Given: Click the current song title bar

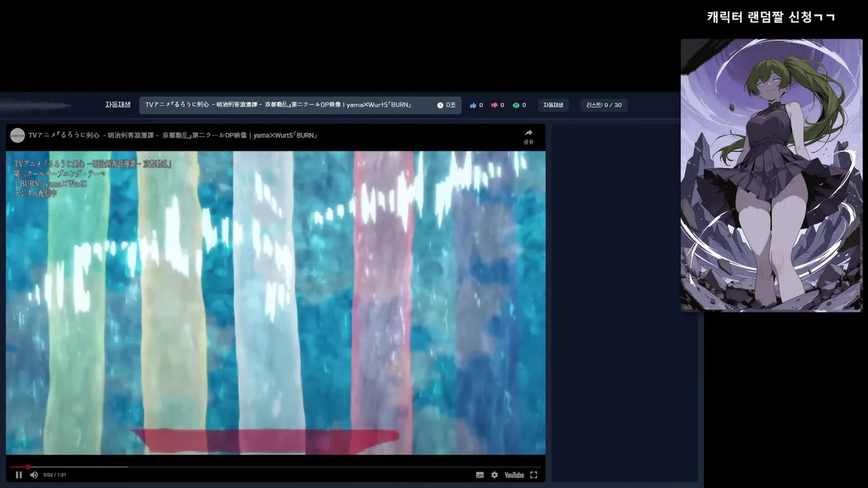Looking at the screenshot, I should point(300,105).
